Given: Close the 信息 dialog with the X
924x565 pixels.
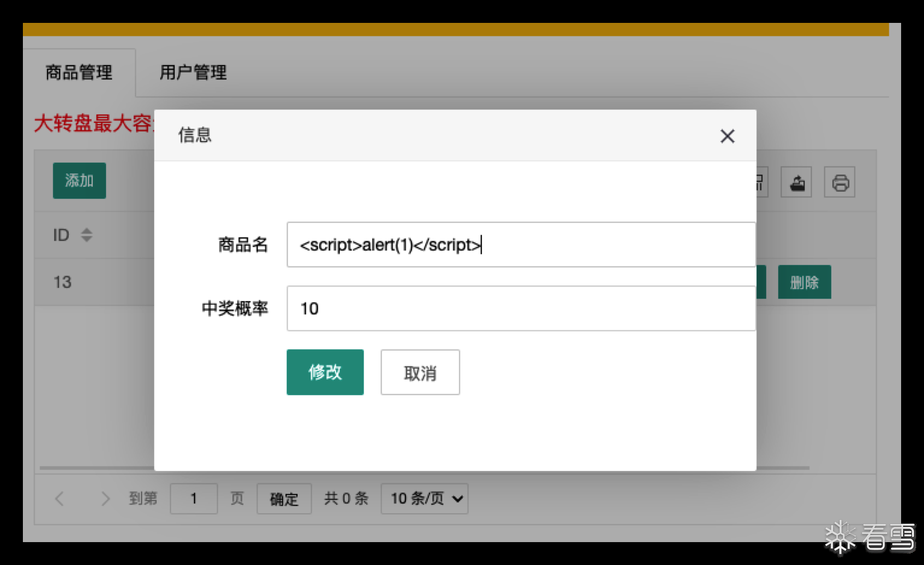Looking at the screenshot, I should [x=727, y=136].
